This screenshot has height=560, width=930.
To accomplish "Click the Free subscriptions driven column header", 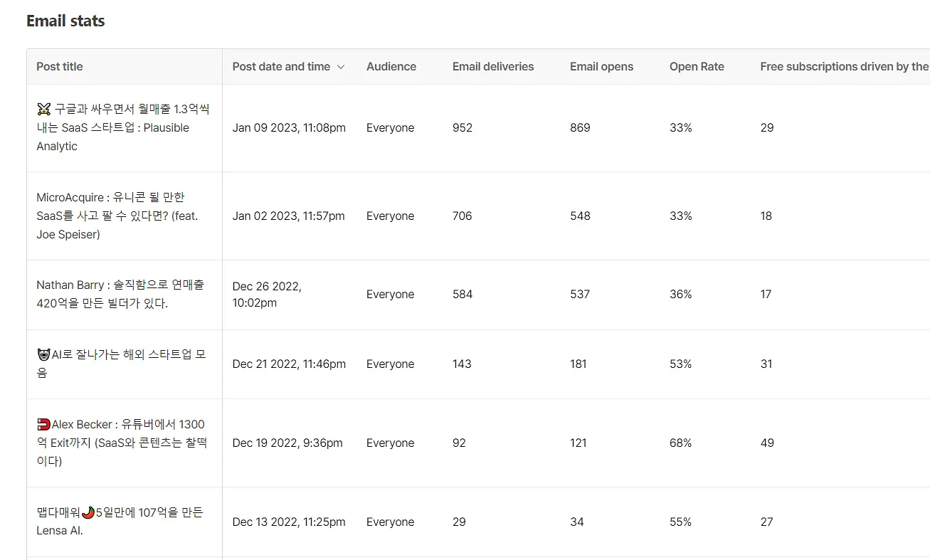I will pos(845,66).
